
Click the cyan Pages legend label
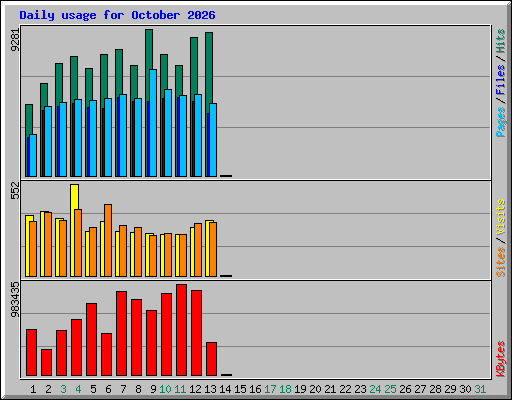500,122
